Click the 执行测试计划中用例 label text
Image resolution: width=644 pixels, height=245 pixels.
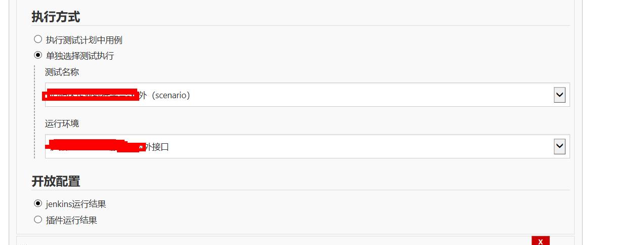click(x=84, y=40)
